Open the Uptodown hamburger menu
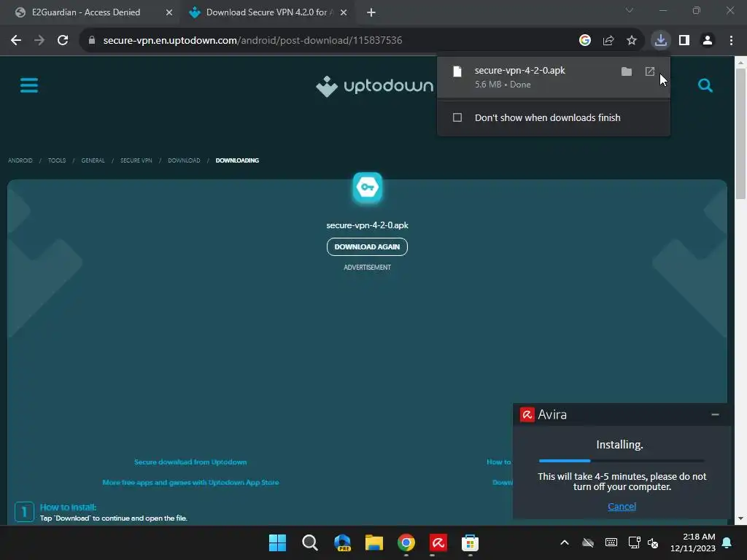This screenshot has width=747, height=560. point(29,86)
